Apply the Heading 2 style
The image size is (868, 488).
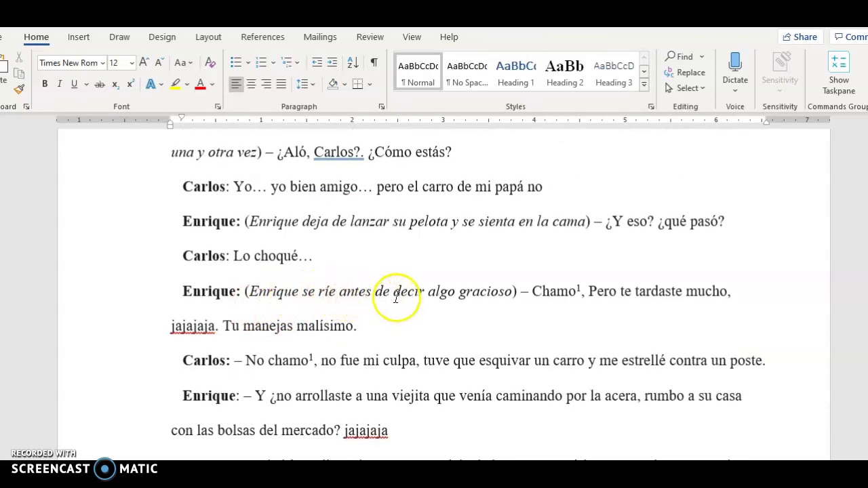pyautogui.click(x=565, y=73)
